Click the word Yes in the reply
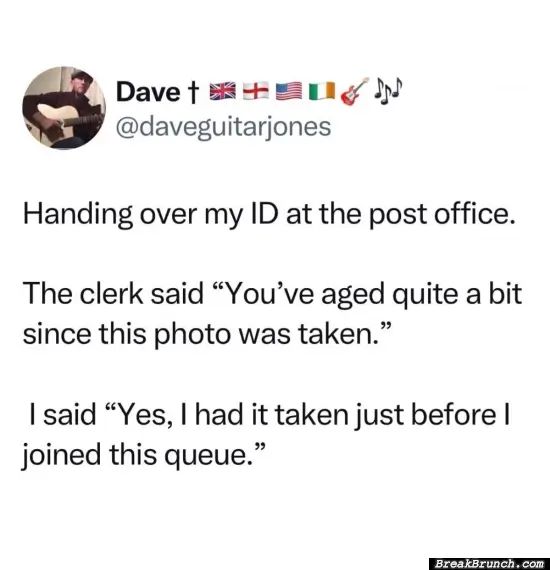Screen dimensions: 550x570 [140, 416]
